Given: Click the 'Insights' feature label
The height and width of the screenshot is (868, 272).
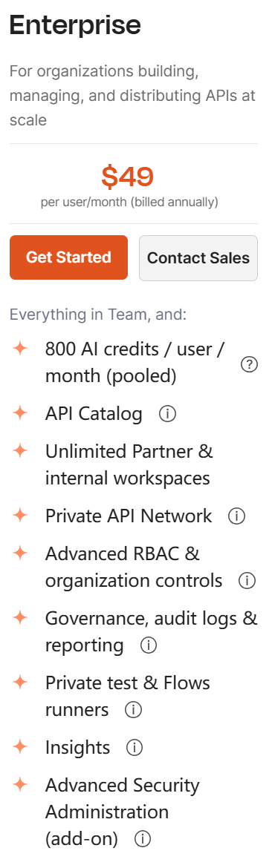Looking at the screenshot, I should 77,748.
